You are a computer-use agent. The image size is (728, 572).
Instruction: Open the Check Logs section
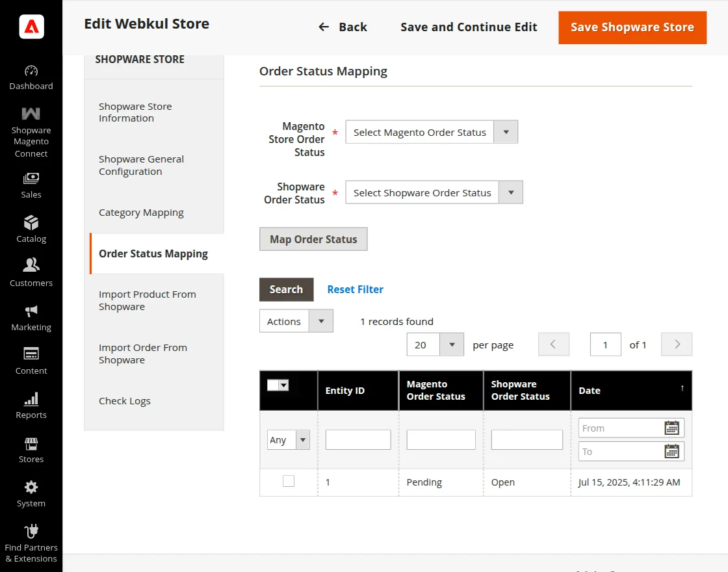(x=125, y=400)
